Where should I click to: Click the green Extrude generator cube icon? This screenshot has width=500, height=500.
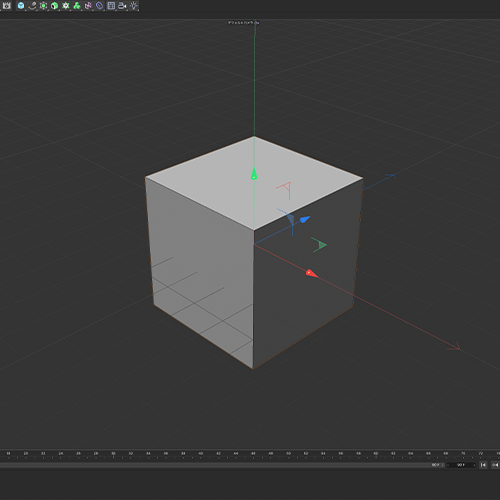[55, 5]
